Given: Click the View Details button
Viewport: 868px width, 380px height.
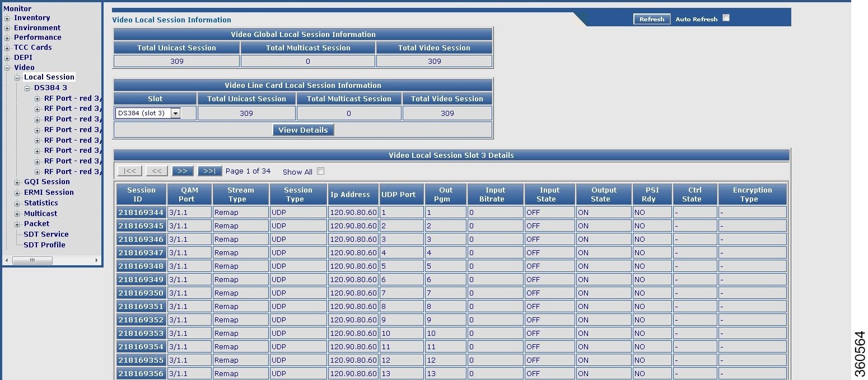Looking at the screenshot, I should coord(303,130).
